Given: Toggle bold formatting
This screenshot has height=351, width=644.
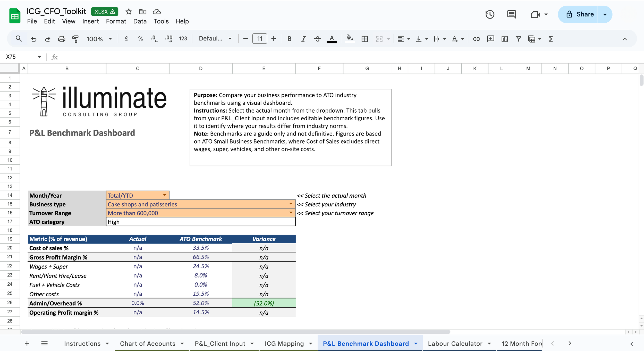Looking at the screenshot, I should tap(289, 39).
